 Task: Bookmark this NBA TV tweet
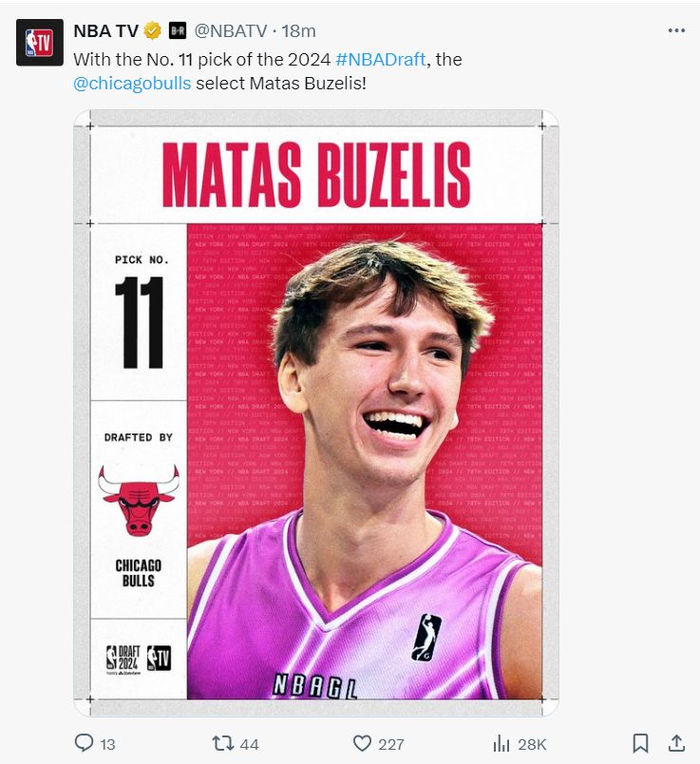(640, 743)
